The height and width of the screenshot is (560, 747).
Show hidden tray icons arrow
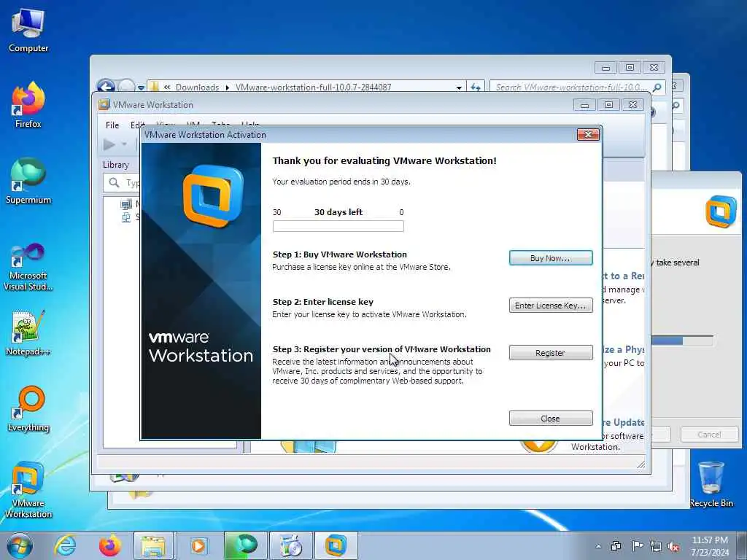tap(598, 546)
